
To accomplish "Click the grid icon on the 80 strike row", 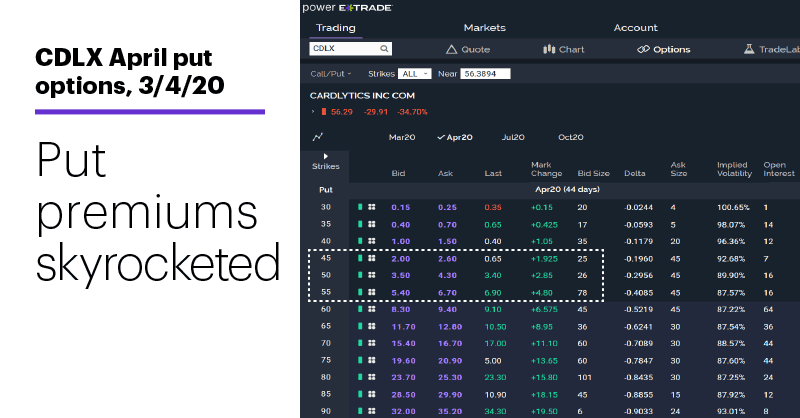I will [x=371, y=377].
